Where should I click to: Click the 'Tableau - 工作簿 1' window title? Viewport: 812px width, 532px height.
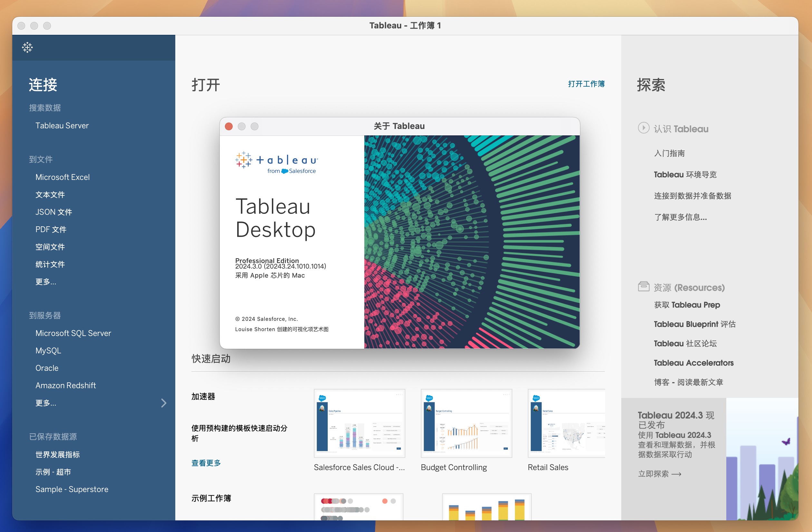click(x=405, y=25)
